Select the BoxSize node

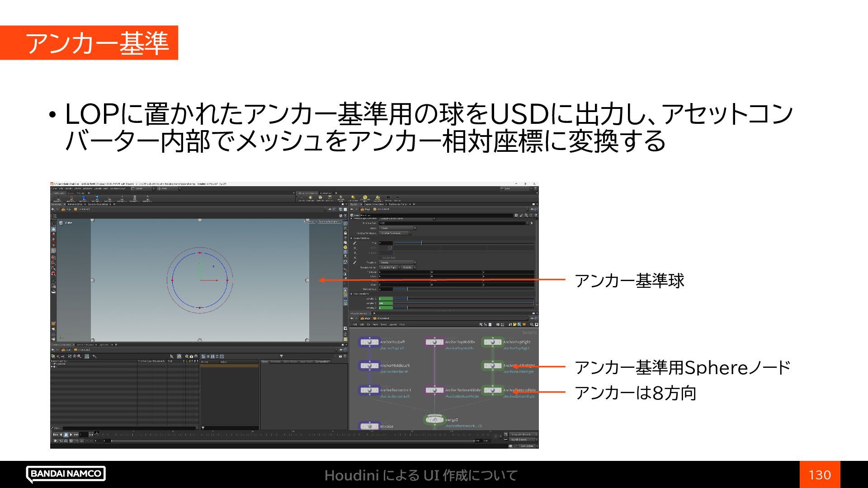[x=370, y=426]
